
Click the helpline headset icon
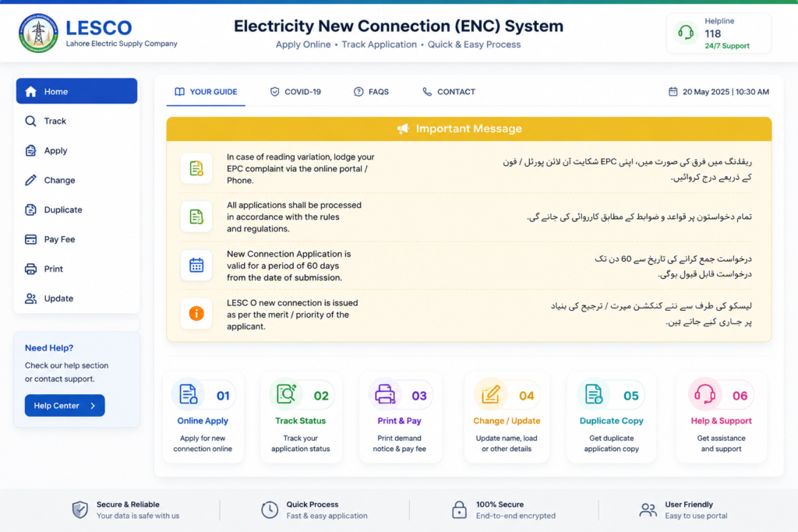[x=686, y=33]
